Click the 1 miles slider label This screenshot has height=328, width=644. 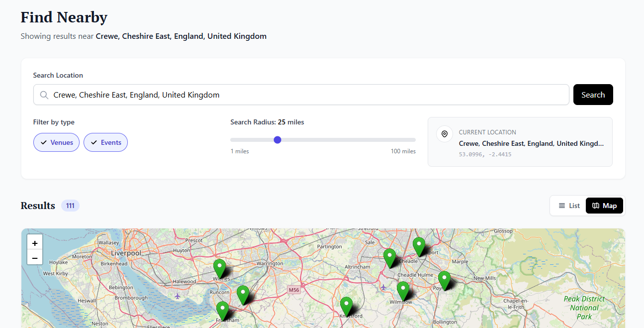click(x=240, y=151)
